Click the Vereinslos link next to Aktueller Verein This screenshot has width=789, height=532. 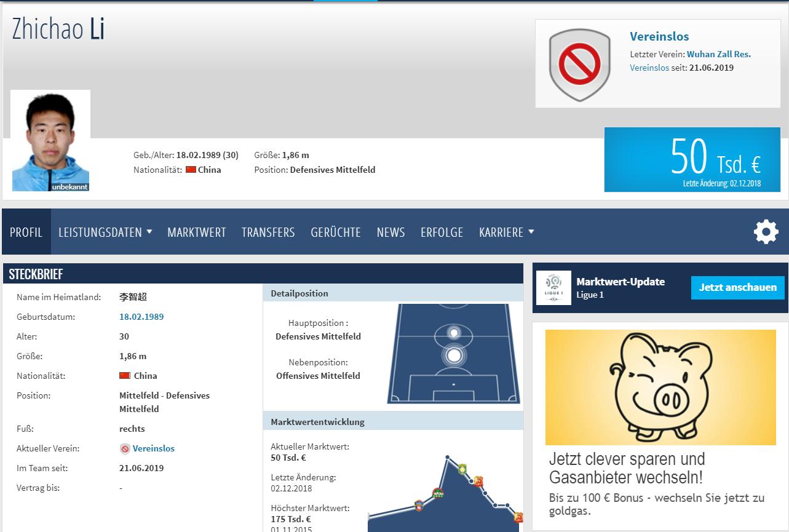pyautogui.click(x=154, y=448)
